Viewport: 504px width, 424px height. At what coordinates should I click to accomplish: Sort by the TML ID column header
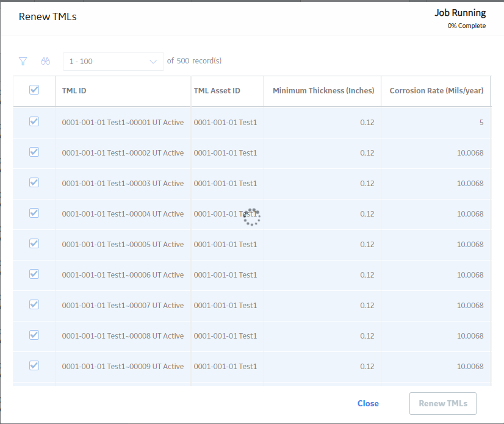point(74,91)
